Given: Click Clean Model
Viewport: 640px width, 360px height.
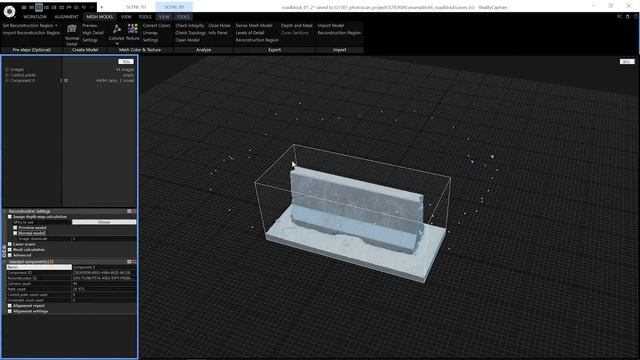Looking at the screenshot, I should [187, 40].
